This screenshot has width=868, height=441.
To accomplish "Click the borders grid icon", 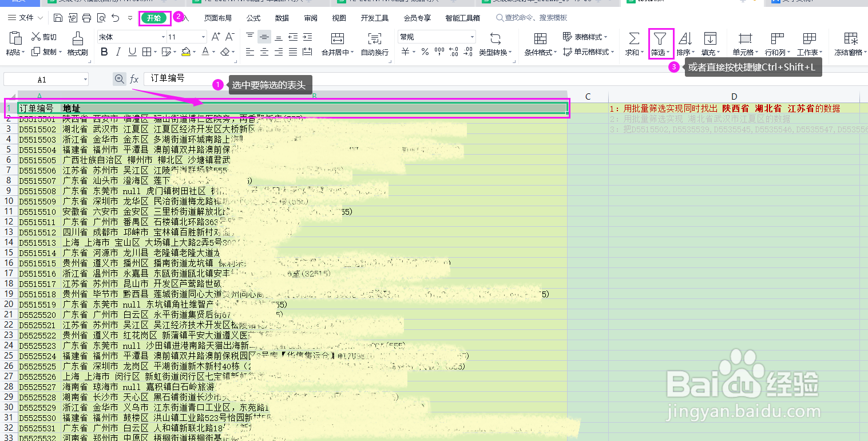I will coord(146,52).
